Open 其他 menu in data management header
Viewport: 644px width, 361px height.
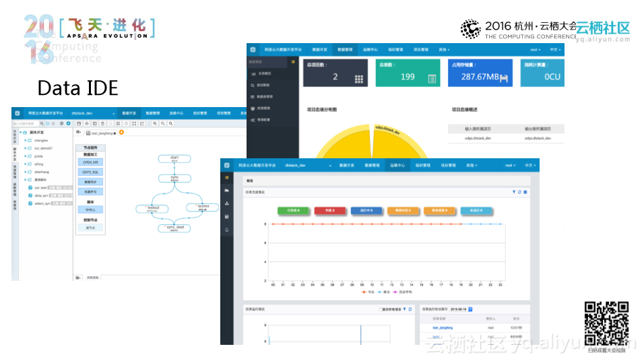click(444, 50)
